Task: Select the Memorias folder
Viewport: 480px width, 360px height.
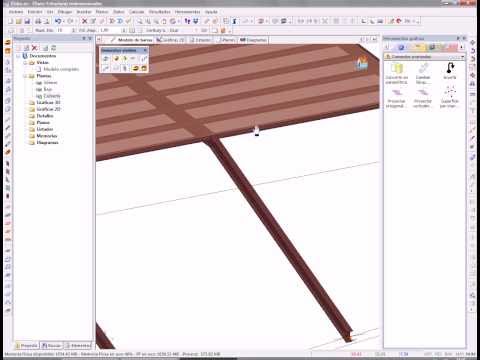Action: 43,136
